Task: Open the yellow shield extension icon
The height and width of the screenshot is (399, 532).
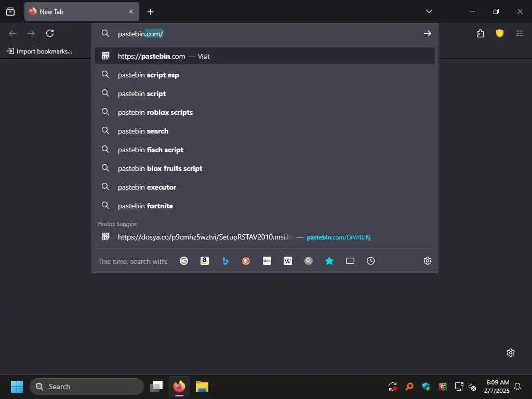Action: click(x=499, y=33)
